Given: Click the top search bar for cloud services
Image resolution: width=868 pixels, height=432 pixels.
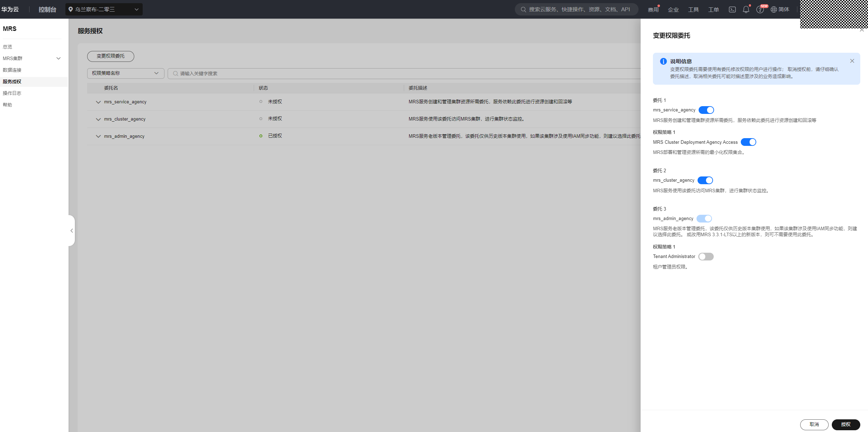Looking at the screenshot, I should [x=576, y=9].
